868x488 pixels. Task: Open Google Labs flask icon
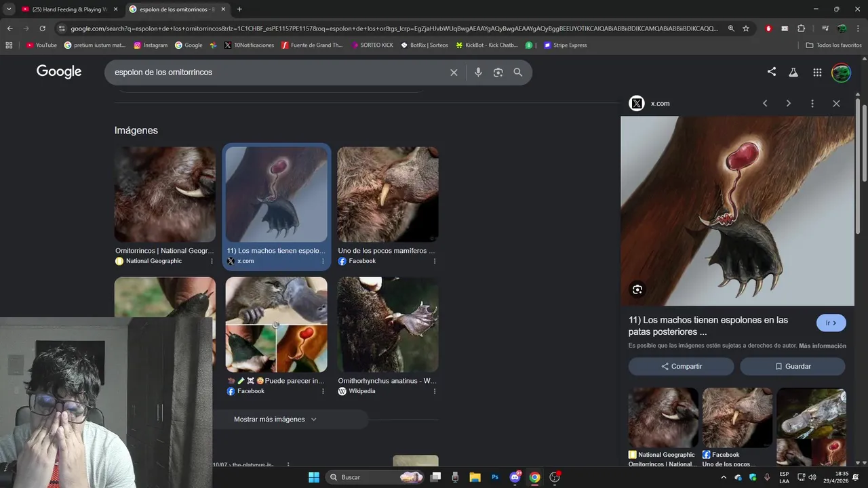[793, 73]
